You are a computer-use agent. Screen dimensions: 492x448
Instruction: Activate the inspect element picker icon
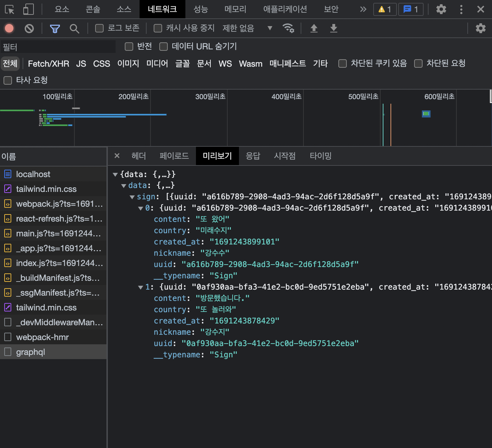[10, 10]
